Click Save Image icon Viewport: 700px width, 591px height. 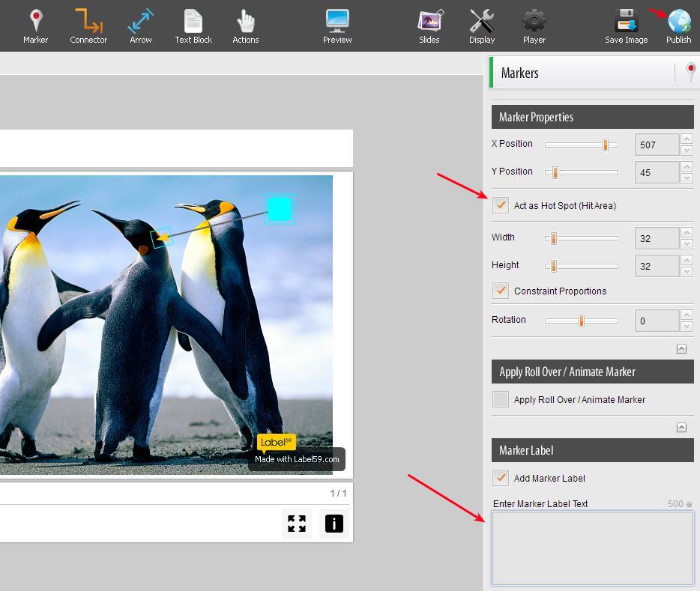[626, 25]
